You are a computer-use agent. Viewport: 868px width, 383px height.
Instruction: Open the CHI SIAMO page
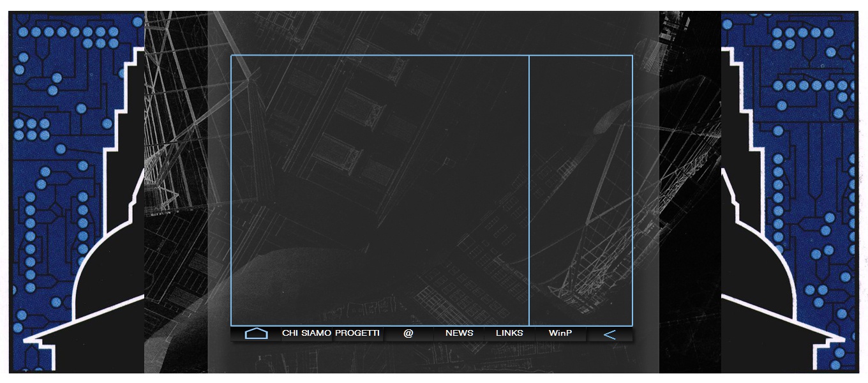pos(307,333)
